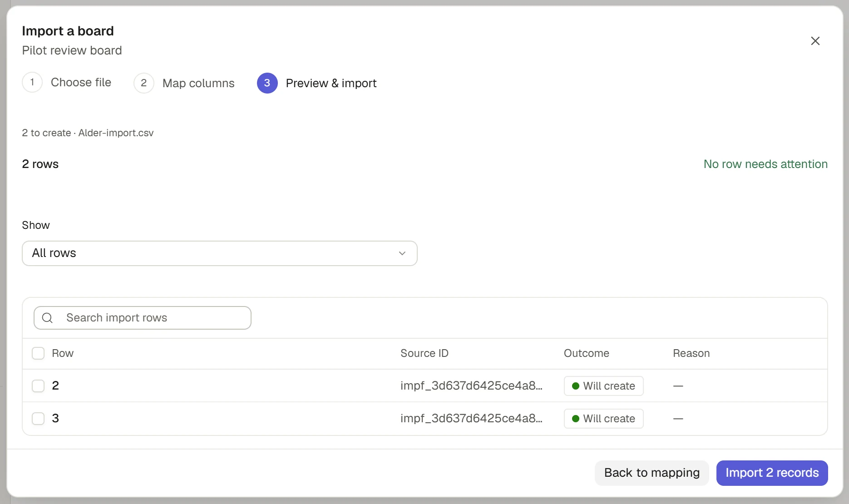The image size is (849, 504).
Task: Click the step 1 circle icon
Action: (32, 82)
